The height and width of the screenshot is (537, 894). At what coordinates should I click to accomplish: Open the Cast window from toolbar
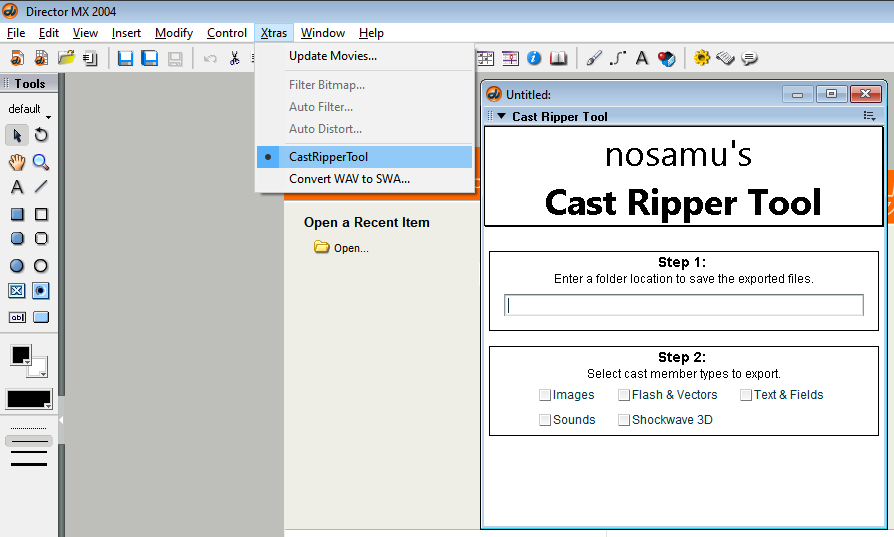(485, 58)
